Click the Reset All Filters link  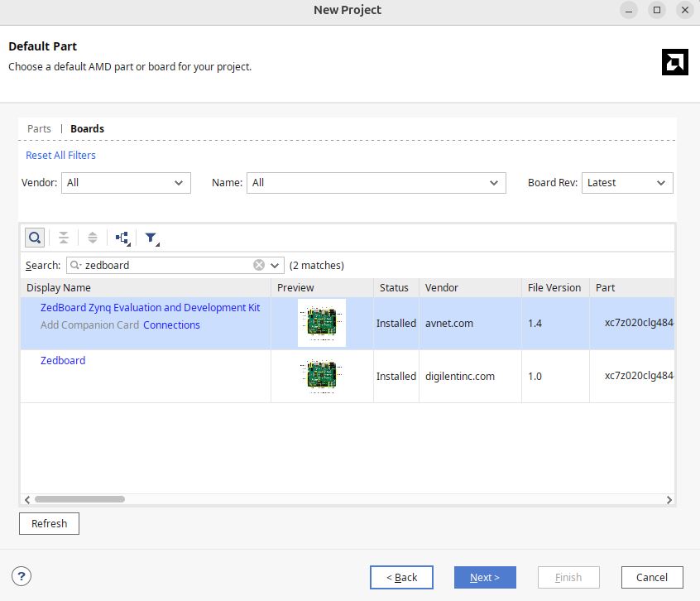tap(60, 155)
